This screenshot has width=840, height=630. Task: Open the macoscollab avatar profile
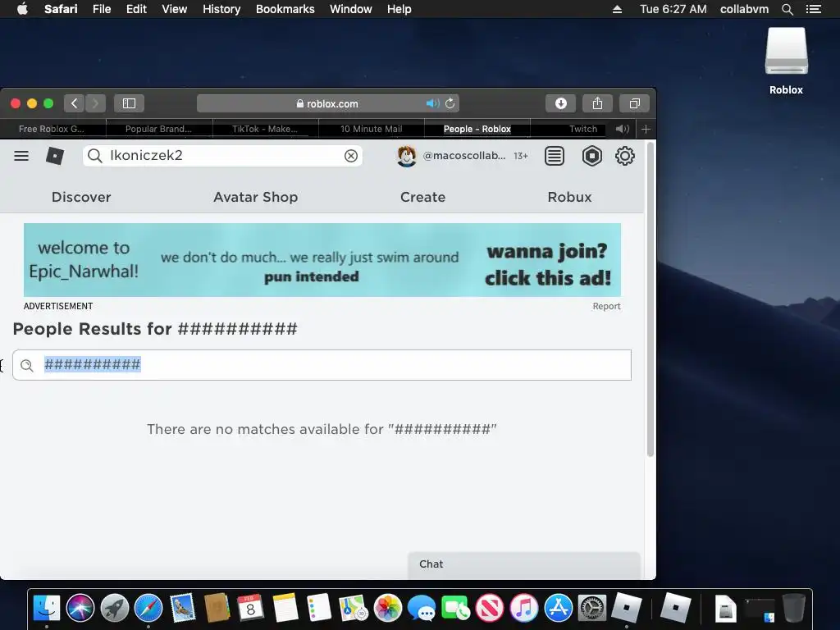(x=407, y=156)
